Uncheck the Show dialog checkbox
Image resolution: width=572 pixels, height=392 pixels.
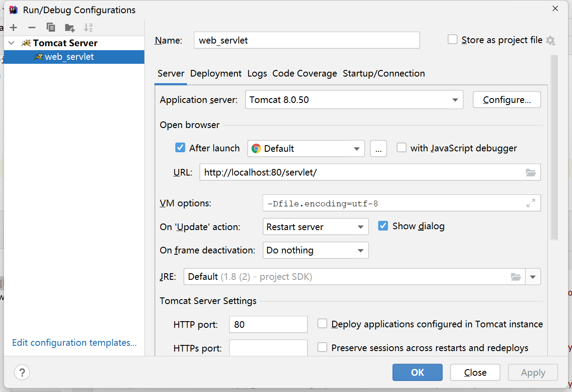coord(383,226)
